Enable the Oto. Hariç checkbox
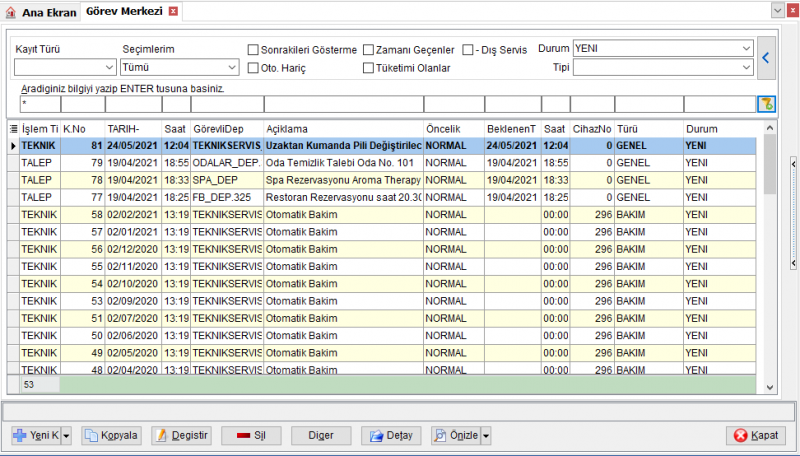 click(x=253, y=68)
